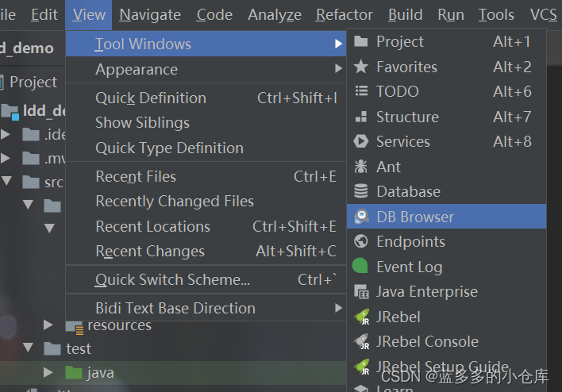
Task: Open the Build menu
Action: click(x=406, y=15)
